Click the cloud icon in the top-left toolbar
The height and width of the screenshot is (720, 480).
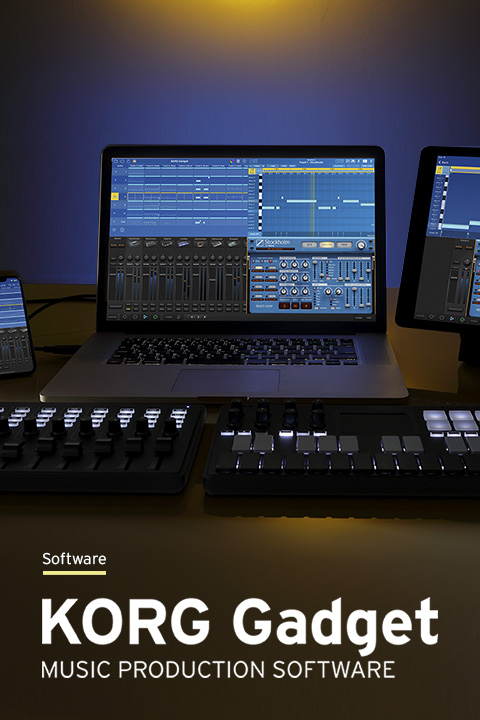click(x=122, y=161)
